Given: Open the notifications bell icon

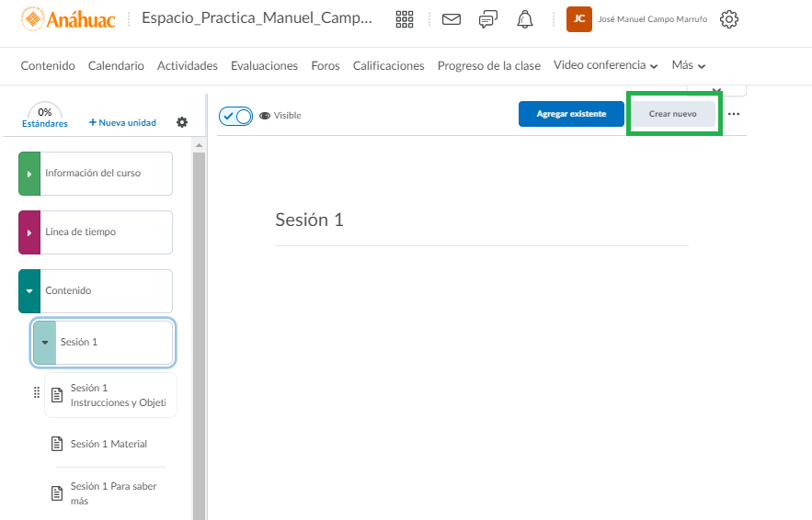Looking at the screenshot, I should point(525,19).
